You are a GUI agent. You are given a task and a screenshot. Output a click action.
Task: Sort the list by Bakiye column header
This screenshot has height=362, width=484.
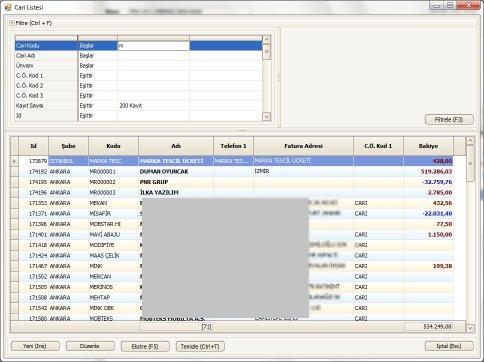[x=428, y=146]
